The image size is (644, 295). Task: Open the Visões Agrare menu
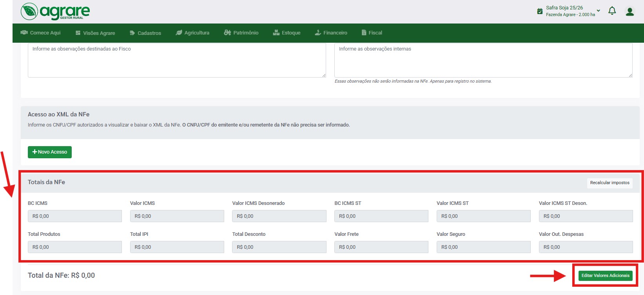(x=95, y=33)
